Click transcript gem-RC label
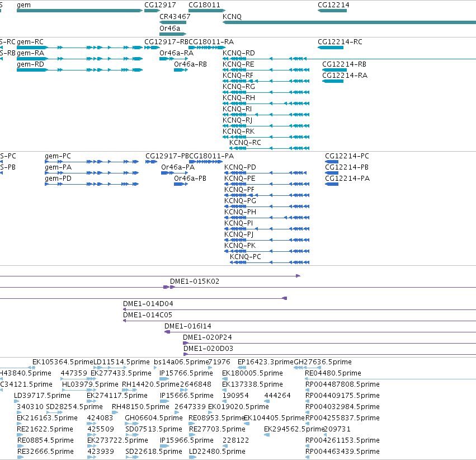The height and width of the screenshot is (460, 476). click(x=30, y=42)
